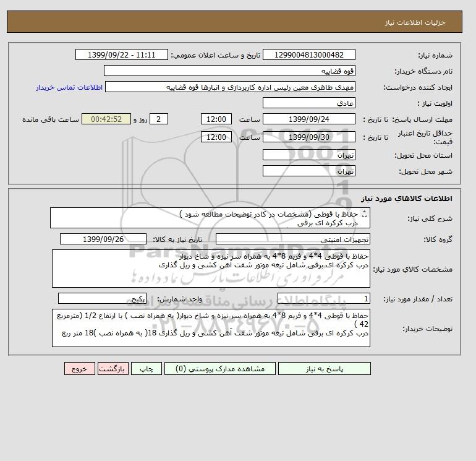Click the واحد شمارش field پکیج
The image size is (476, 461).
point(102,299)
